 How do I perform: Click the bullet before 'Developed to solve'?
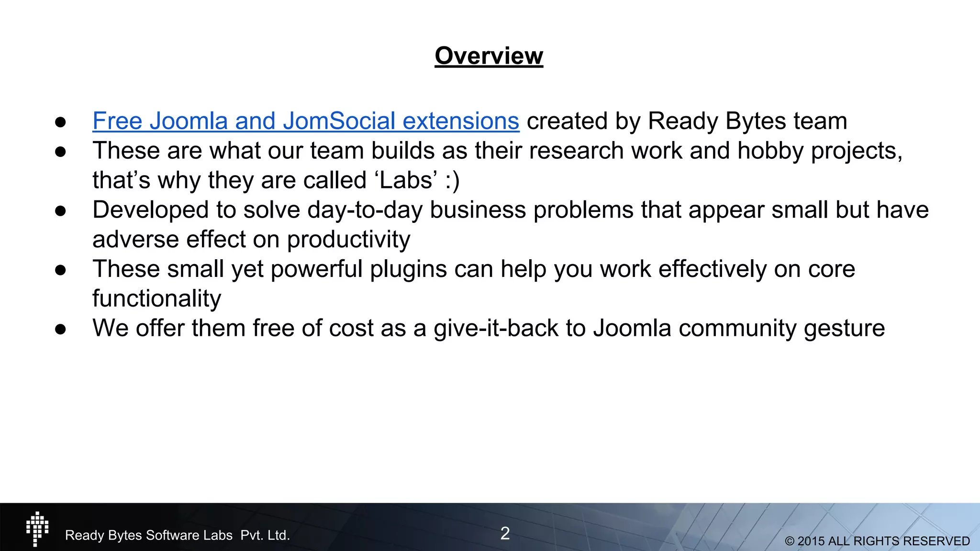pyautogui.click(x=60, y=211)
